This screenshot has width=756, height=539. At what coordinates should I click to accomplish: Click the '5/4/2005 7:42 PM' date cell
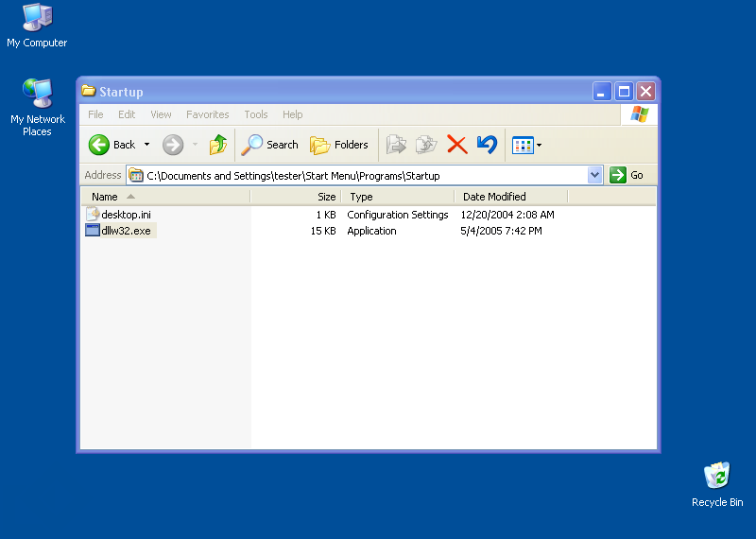pos(502,231)
